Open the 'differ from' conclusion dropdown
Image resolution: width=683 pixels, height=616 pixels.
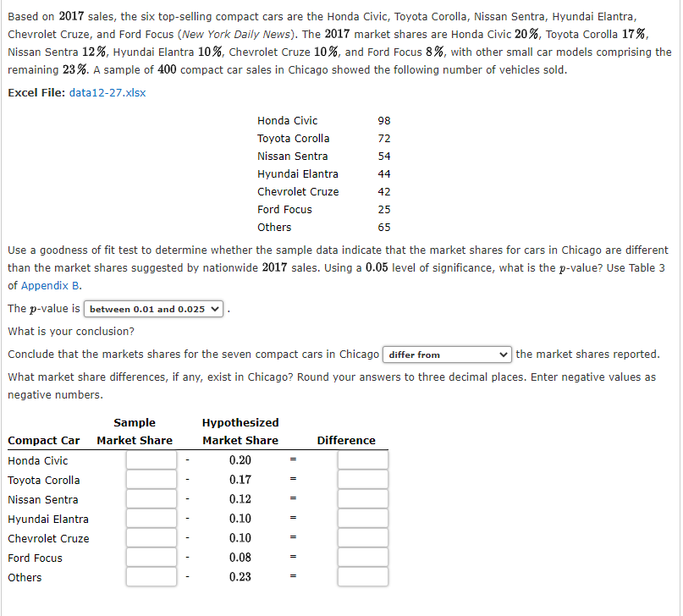click(x=447, y=355)
